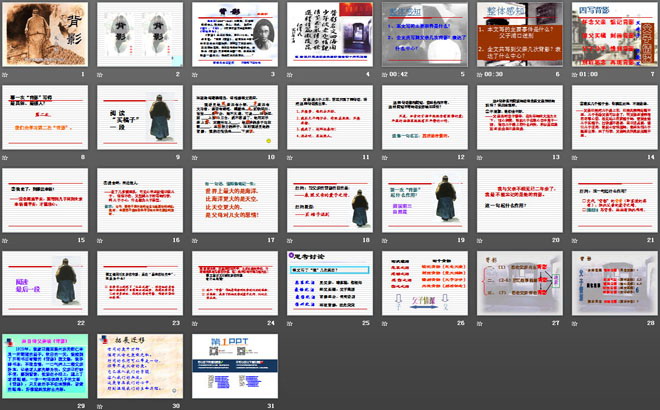Click the 01:00 timing label under slide 7
The height and width of the screenshot is (410, 660).
tap(588, 74)
